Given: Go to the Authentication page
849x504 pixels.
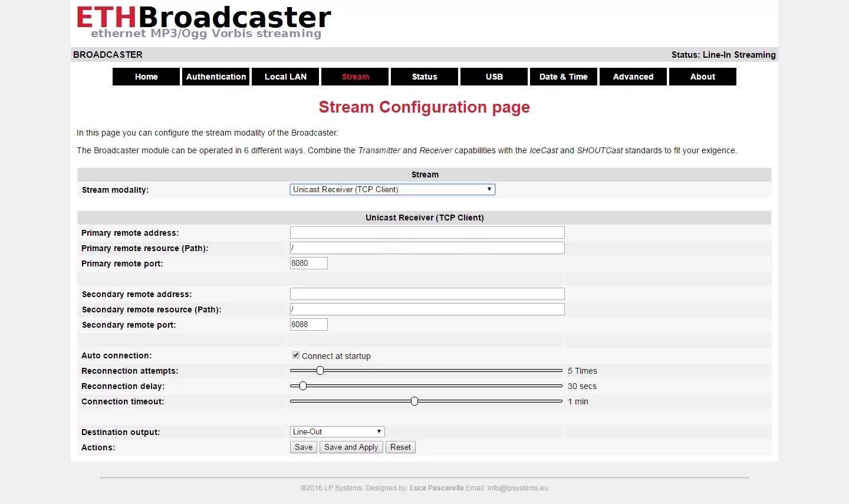Looking at the screenshot, I should pos(216,77).
